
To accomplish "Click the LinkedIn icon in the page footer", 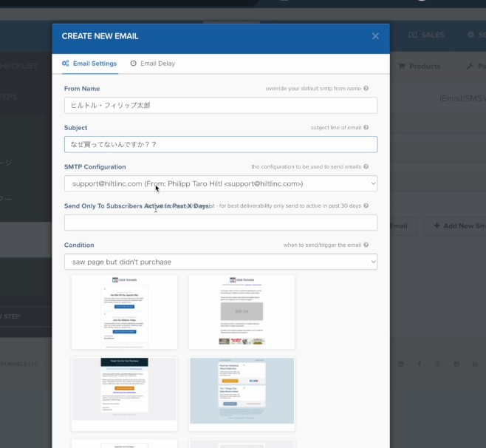I will (x=475, y=364).
